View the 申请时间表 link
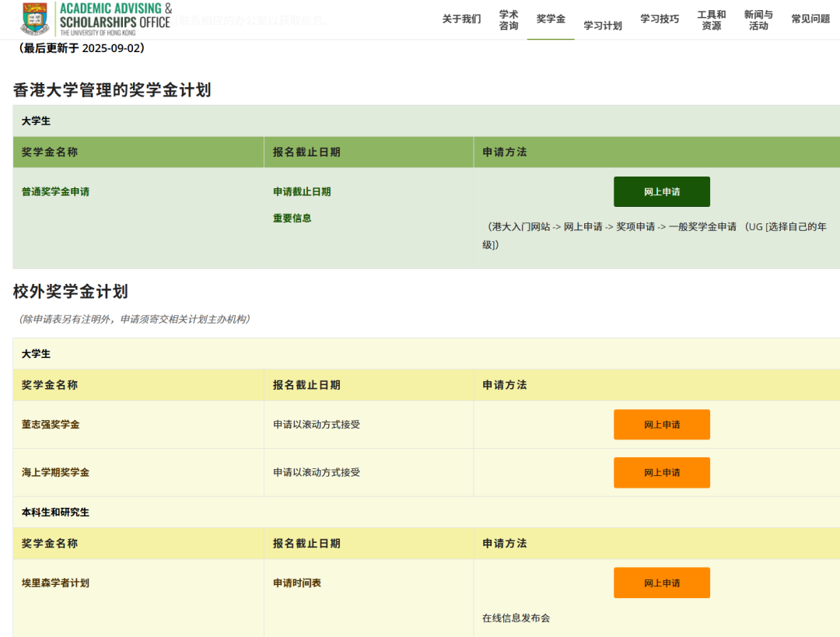840x637 pixels. 297,583
